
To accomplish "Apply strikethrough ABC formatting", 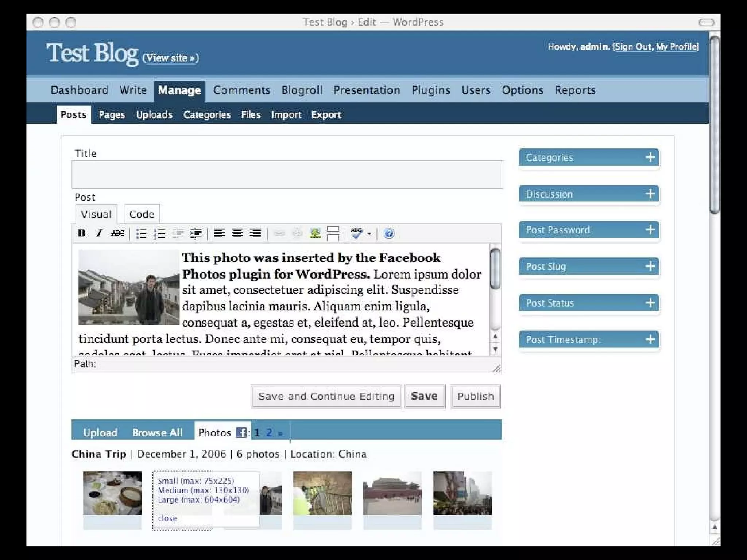I will (x=117, y=233).
